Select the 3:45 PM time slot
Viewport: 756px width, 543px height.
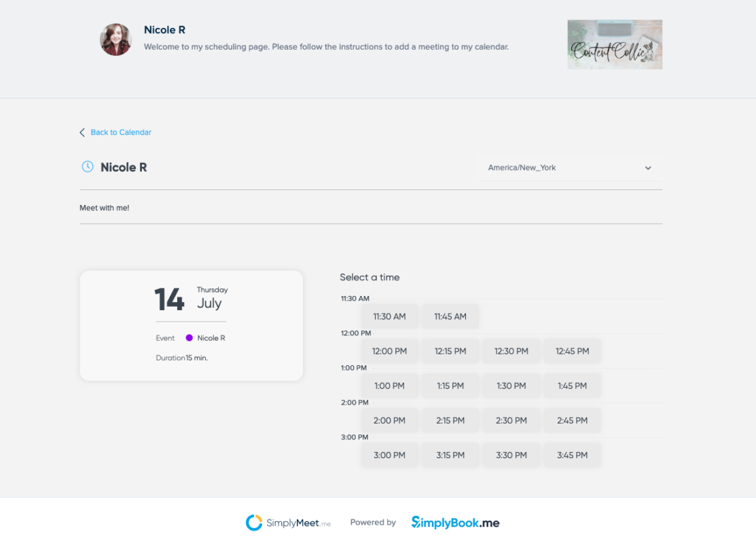tap(573, 455)
